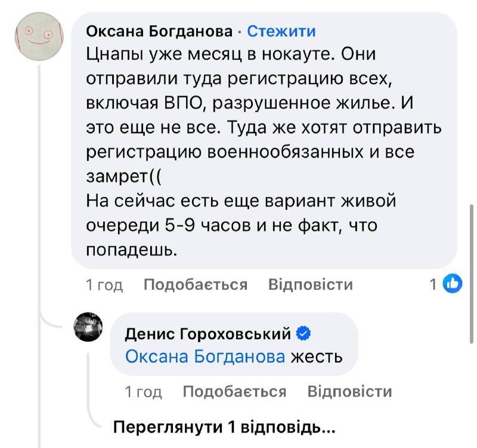Like Оксана Богданова's comment with Подобається

coord(196,285)
